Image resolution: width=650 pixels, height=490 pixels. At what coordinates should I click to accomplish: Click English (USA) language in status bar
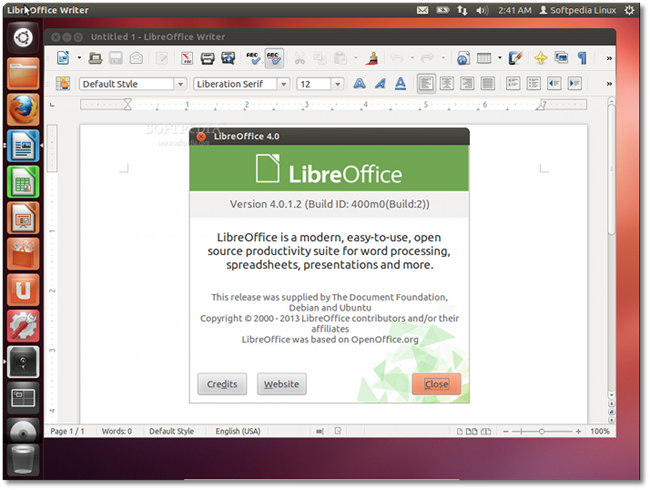238,431
